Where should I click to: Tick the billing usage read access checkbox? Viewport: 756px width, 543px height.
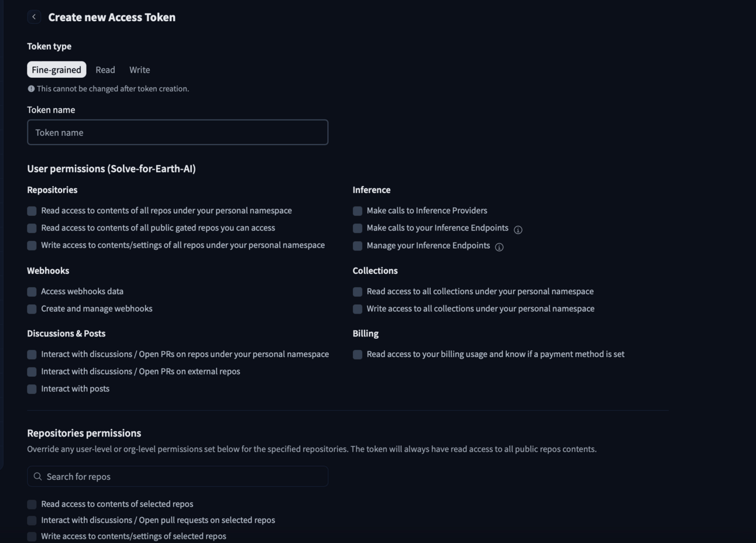point(358,355)
